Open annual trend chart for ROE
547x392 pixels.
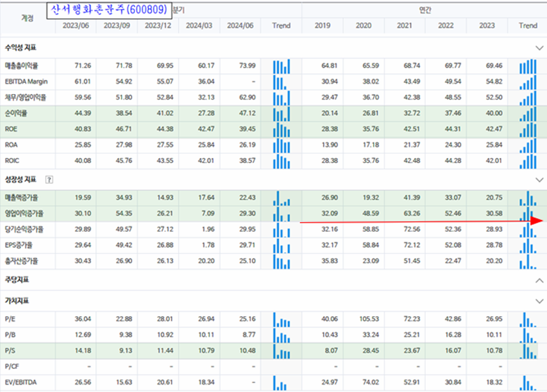[x=528, y=130]
